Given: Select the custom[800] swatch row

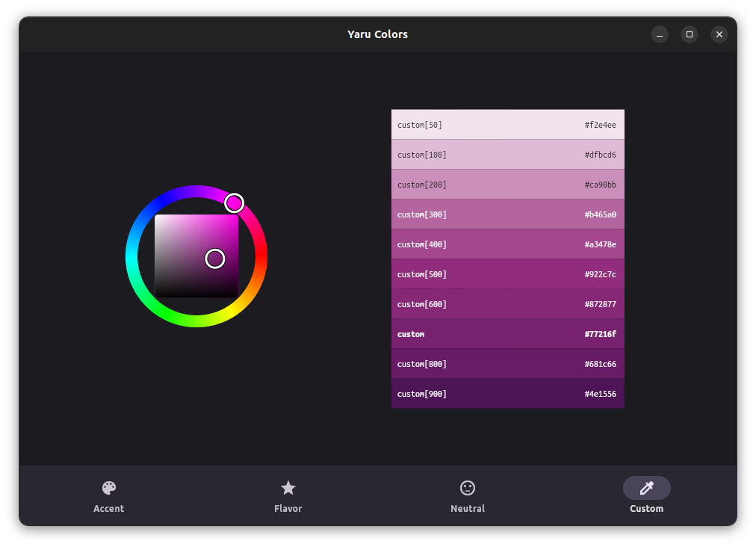Looking at the screenshot, I should [x=508, y=364].
